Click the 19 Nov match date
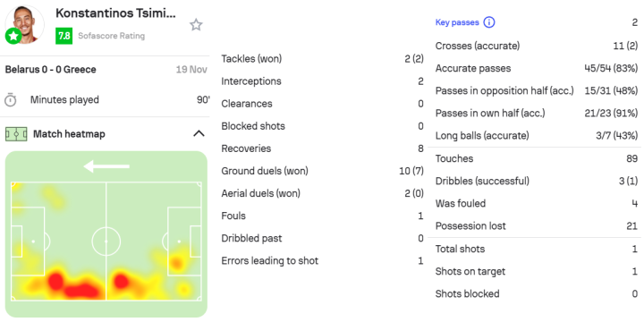This screenshot has height=322, width=644. point(191,70)
